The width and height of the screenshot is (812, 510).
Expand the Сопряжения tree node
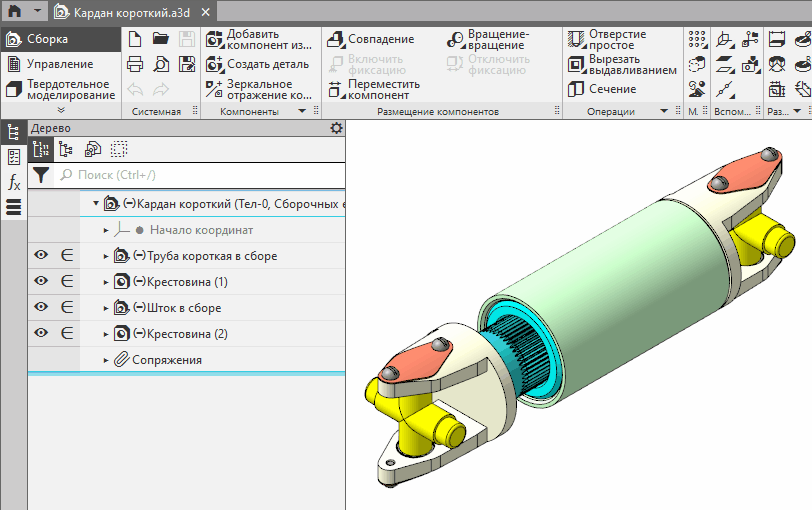click(x=106, y=360)
